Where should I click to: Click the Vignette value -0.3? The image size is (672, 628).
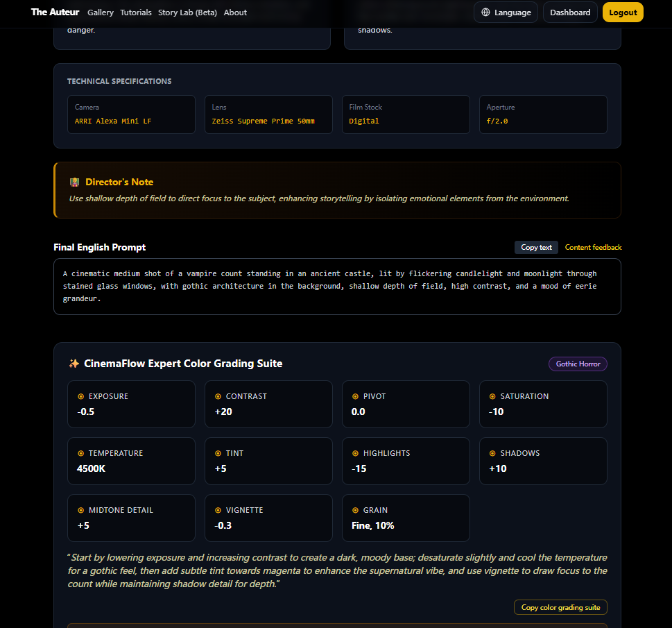tap(223, 525)
